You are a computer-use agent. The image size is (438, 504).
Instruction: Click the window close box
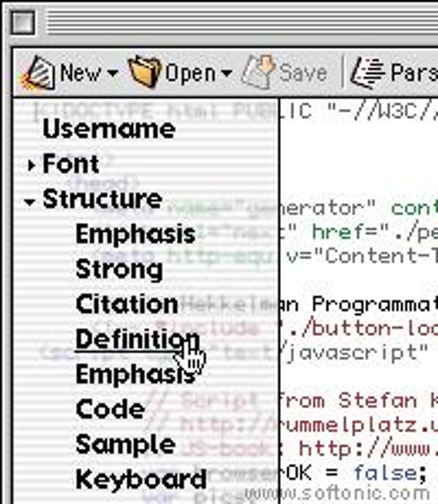point(22,23)
